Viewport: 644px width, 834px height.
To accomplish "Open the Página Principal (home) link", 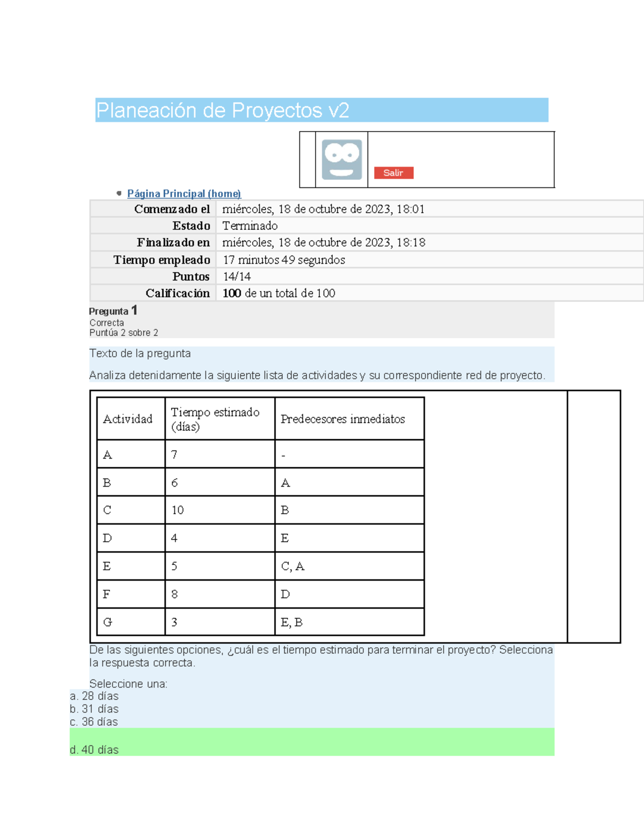I will point(184,193).
